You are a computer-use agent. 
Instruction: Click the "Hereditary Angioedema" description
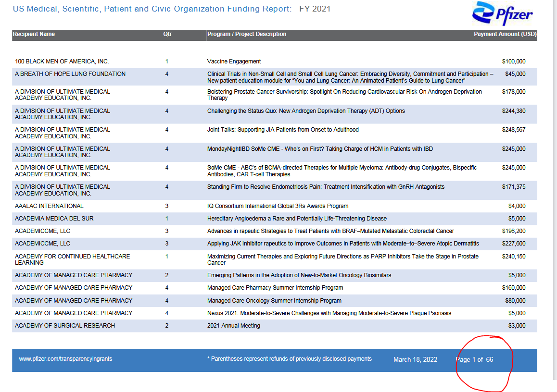click(x=297, y=219)
